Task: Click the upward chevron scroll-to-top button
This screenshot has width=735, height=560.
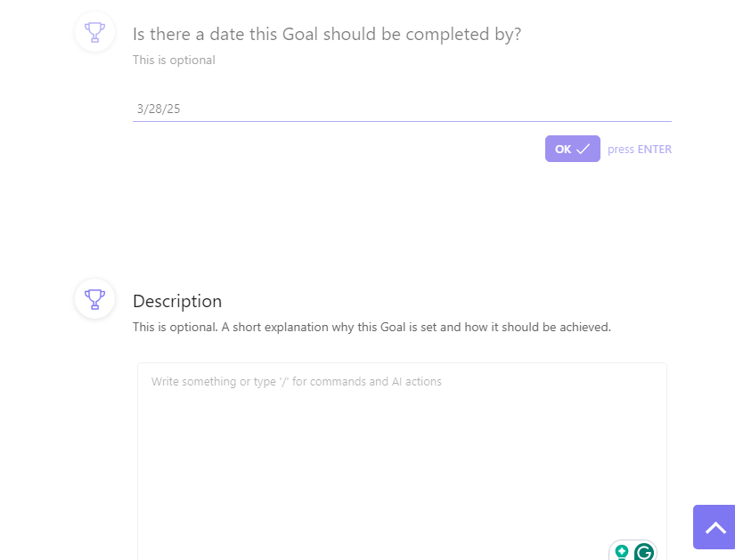Action: pyautogui.click(x=715, y=527)
